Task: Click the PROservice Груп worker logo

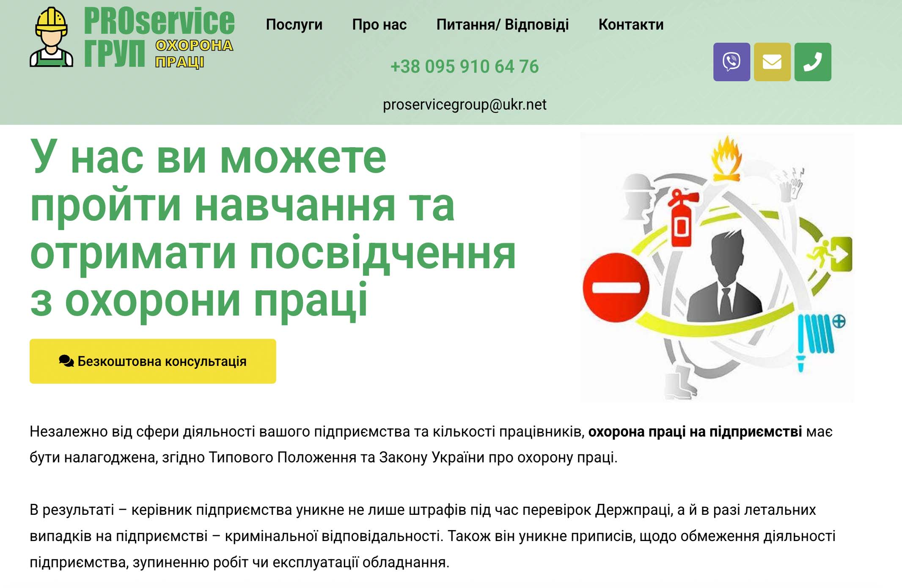Action: pos(51,37)
